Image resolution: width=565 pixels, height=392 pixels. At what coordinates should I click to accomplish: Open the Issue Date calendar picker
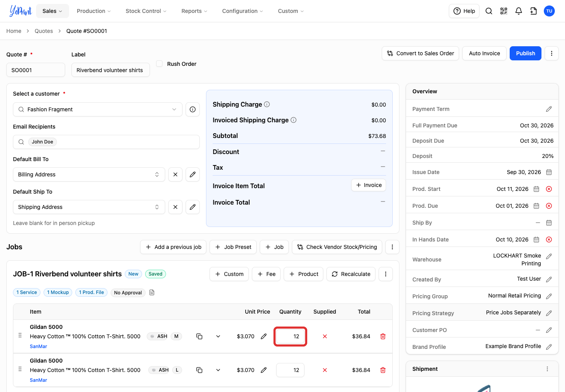click(549, 172)
